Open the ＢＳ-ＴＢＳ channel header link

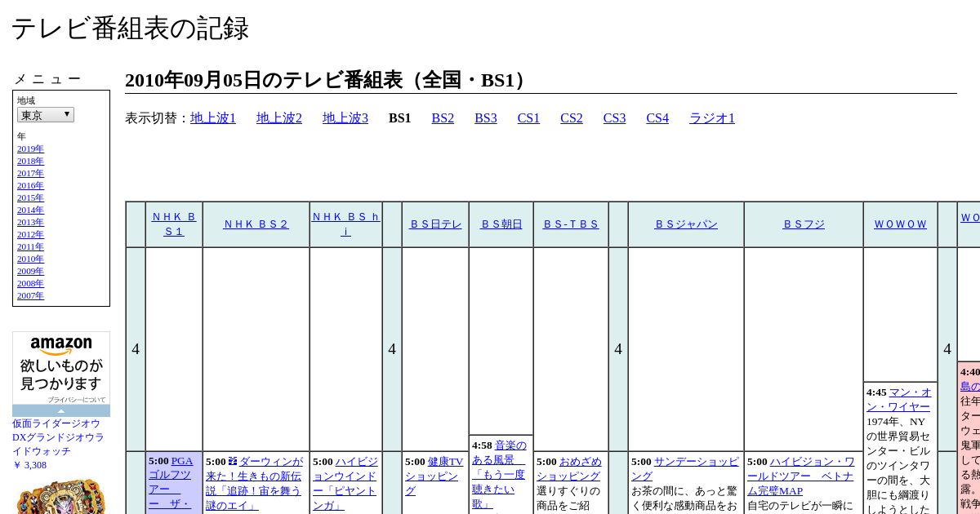571,224
